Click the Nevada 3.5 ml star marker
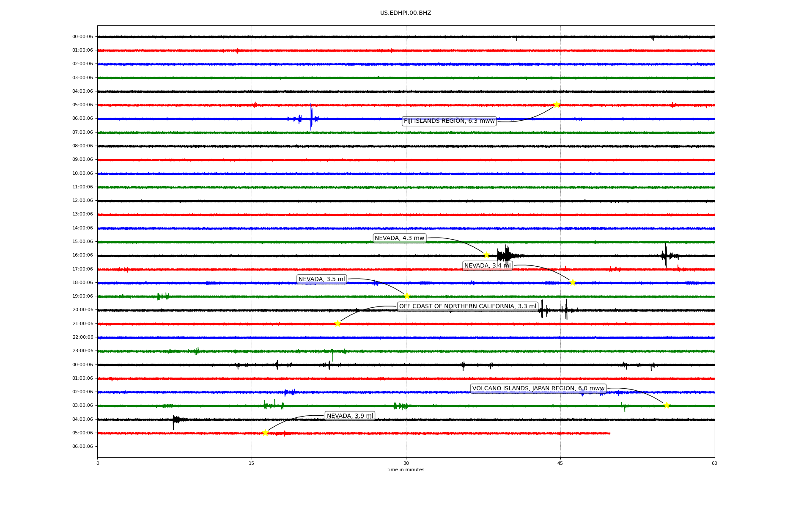This screenshot has height=508, width=812. coord(407,296)
